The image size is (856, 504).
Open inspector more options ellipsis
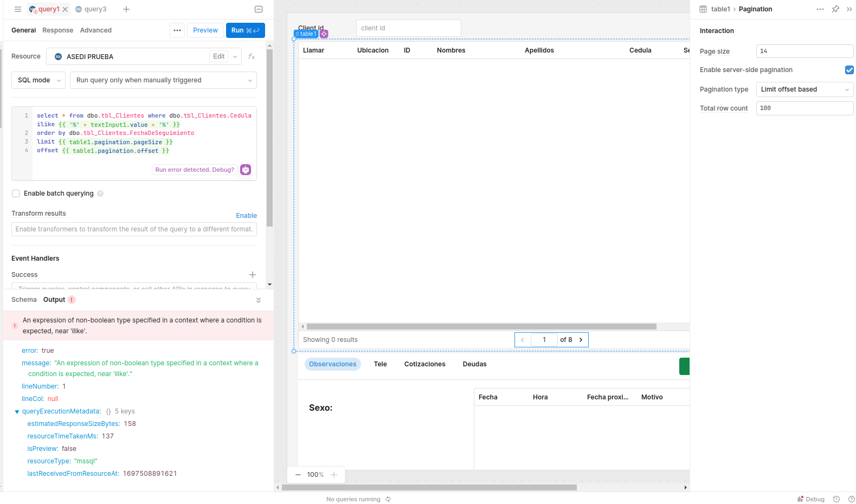[x=820, y=9]
